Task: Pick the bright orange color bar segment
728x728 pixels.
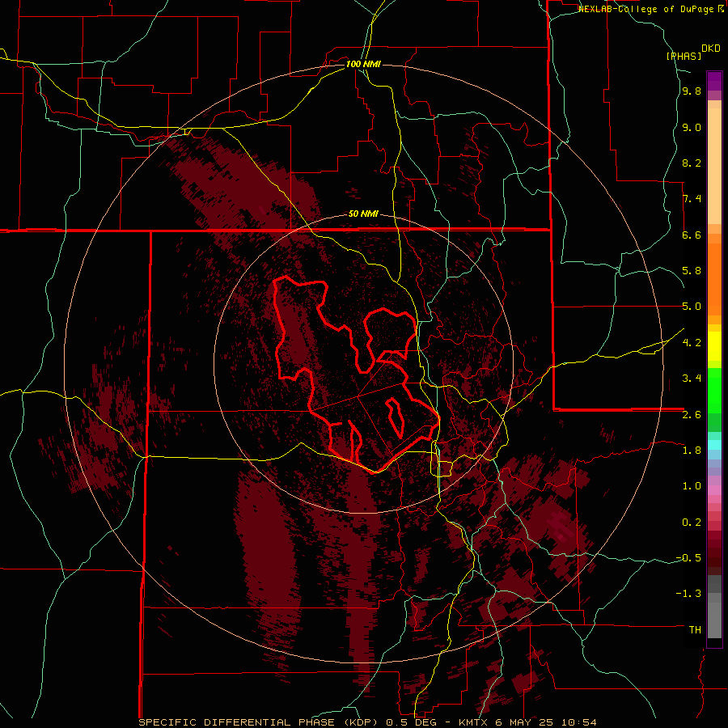Action: (714, 280)
